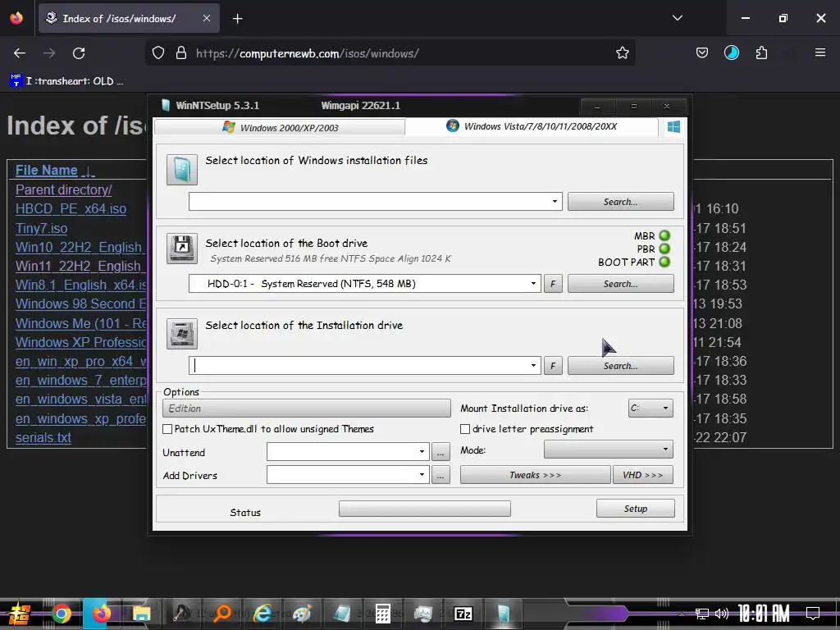Open the Tweaks >>> panel
The height and width of the screenshot is (630, 840).
point(535,475)
